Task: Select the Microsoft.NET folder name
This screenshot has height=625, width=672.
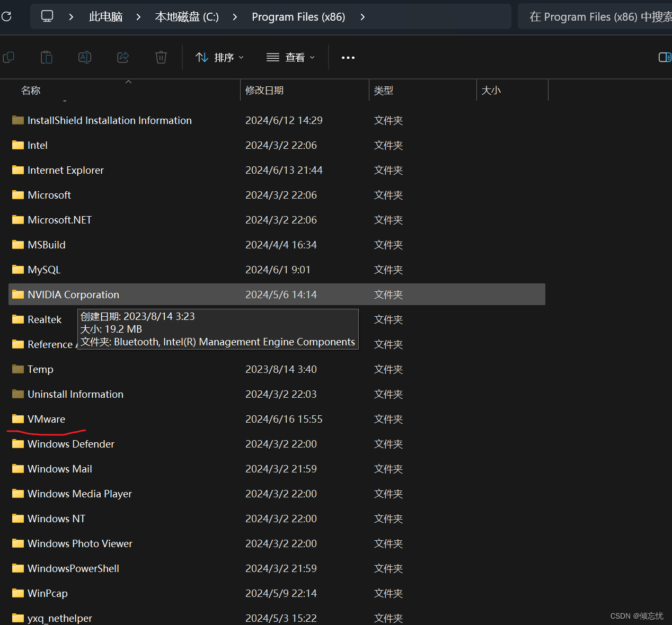Action: (x=60, y=220)
